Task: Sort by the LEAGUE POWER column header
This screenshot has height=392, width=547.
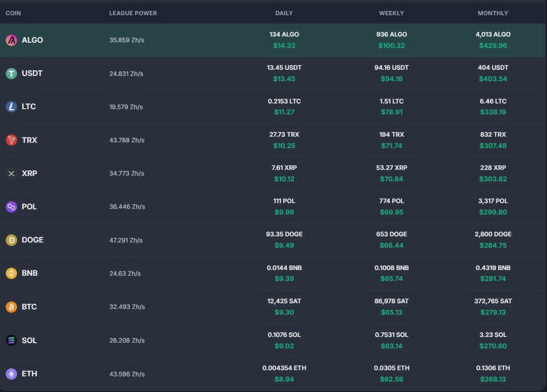Action: pos(133,13)
